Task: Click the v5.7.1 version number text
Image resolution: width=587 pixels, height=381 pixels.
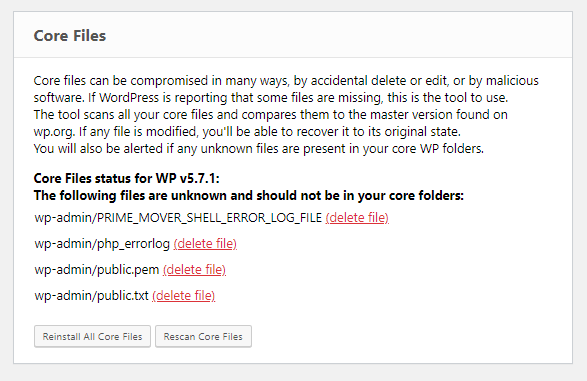Action: 199,178
